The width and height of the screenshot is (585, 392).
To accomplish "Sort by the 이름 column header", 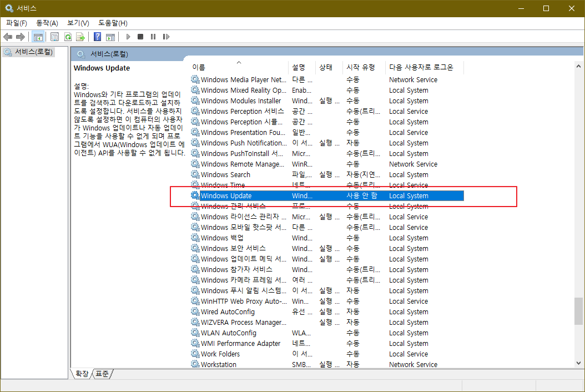I will coord(239,67).
